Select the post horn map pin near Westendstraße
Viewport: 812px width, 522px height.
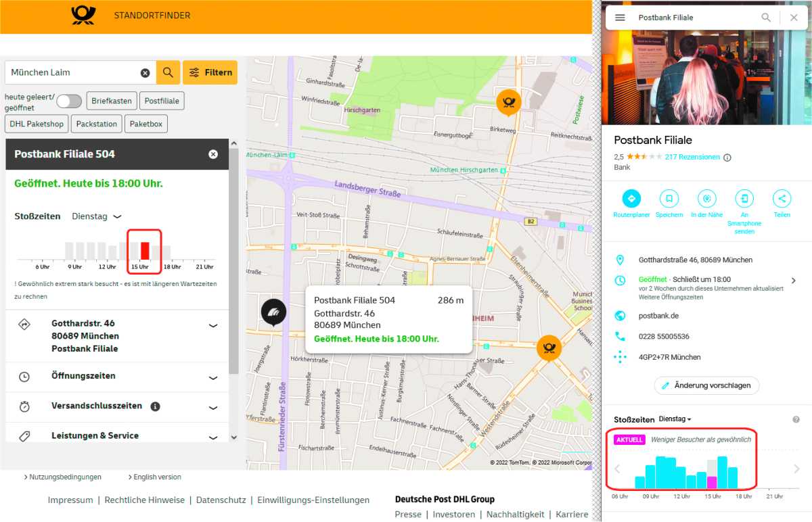click(549, 348)
